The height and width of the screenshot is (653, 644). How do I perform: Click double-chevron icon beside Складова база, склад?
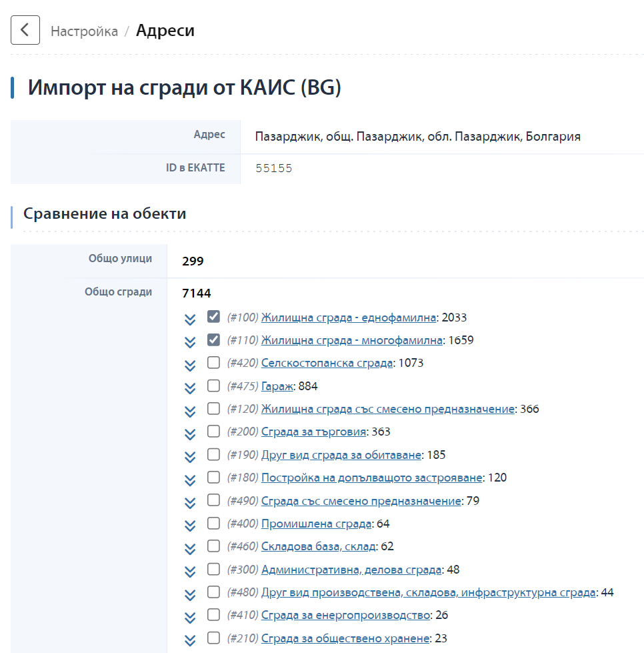coord(190,549)
